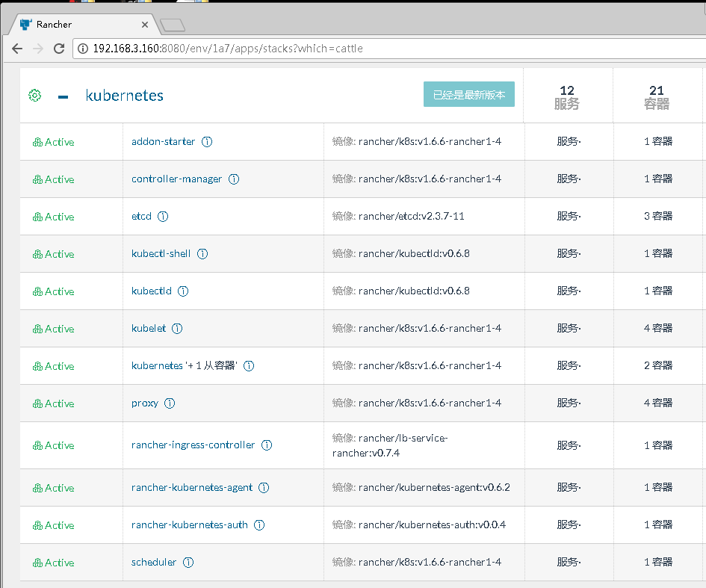Open the rancher-kubernetes-auth service link

click(190, 524)
